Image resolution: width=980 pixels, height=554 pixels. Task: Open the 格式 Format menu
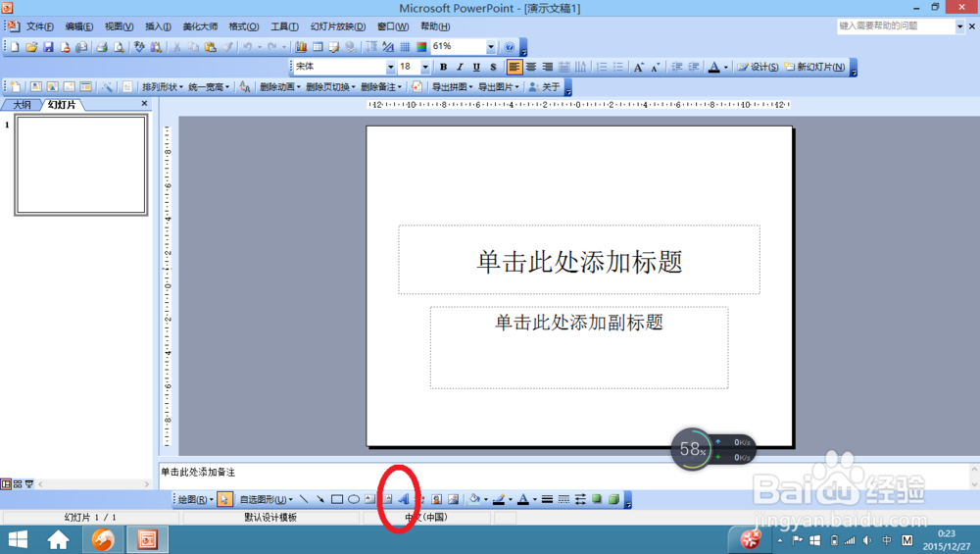tap(243, 26)
